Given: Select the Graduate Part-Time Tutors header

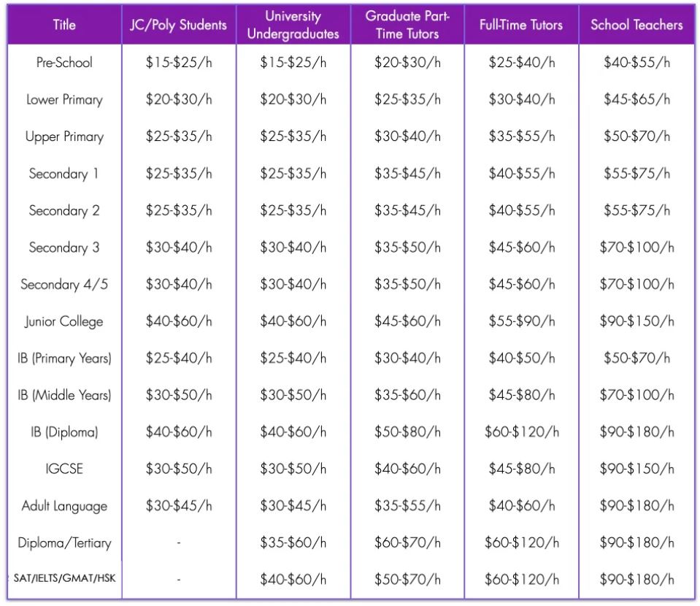Looking at the screenshot, I should coord(407,25).
